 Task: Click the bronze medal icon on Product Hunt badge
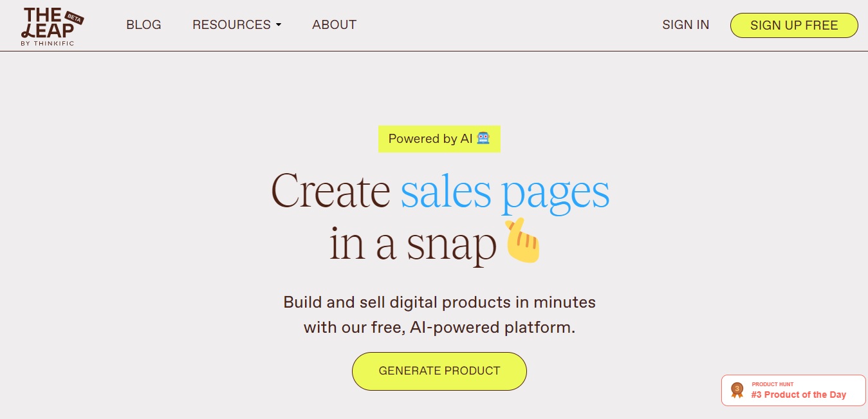[x=737, y=390]
